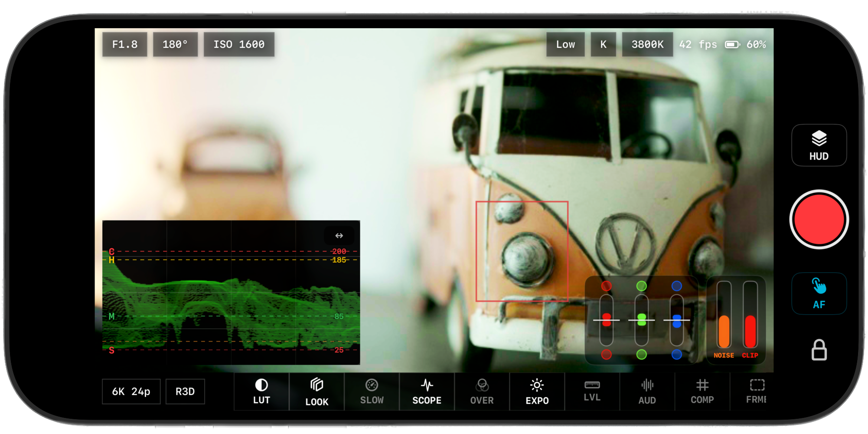868x434 pixels.
Task: Open the HUD layers menu
Action: point(819,145)
